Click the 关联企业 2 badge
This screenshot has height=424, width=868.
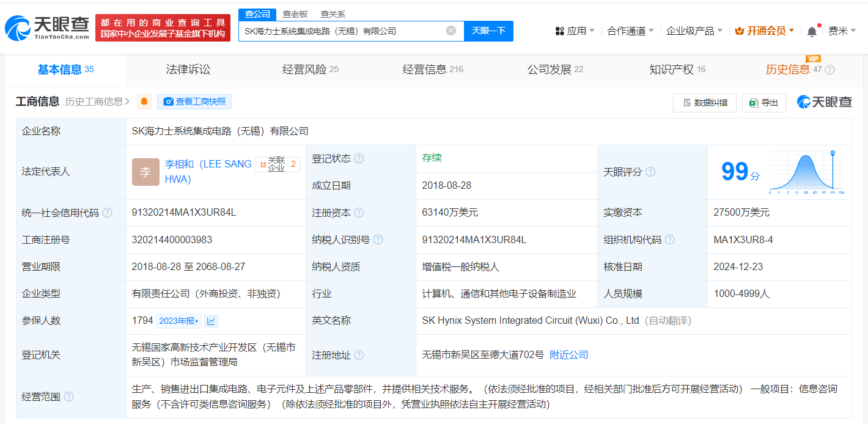coord(278,164)
